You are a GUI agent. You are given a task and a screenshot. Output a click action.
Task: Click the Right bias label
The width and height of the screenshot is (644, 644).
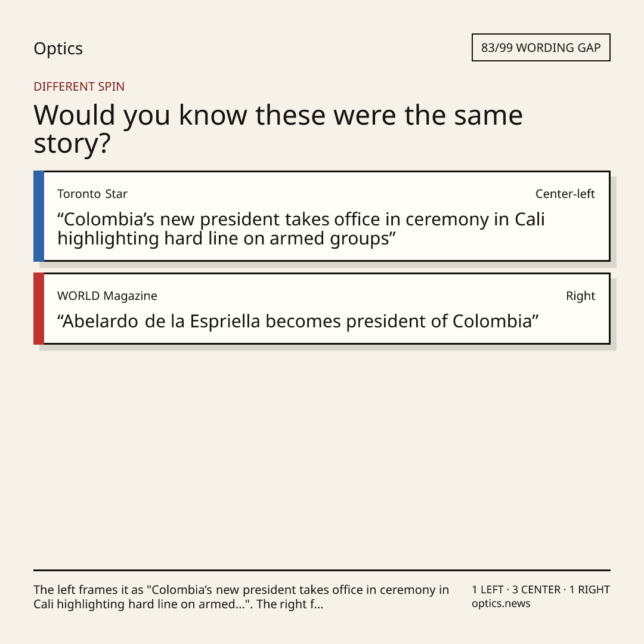[x=580, y=296]
